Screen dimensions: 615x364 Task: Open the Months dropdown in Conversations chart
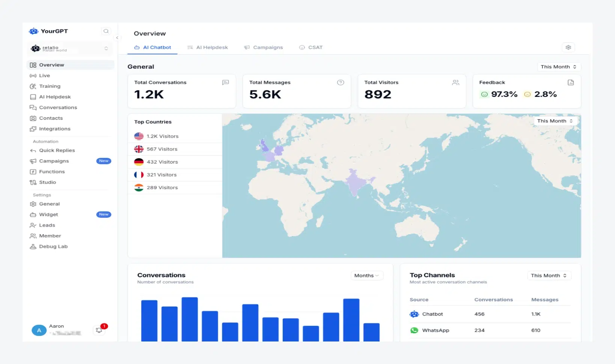(x=367, y=275)
